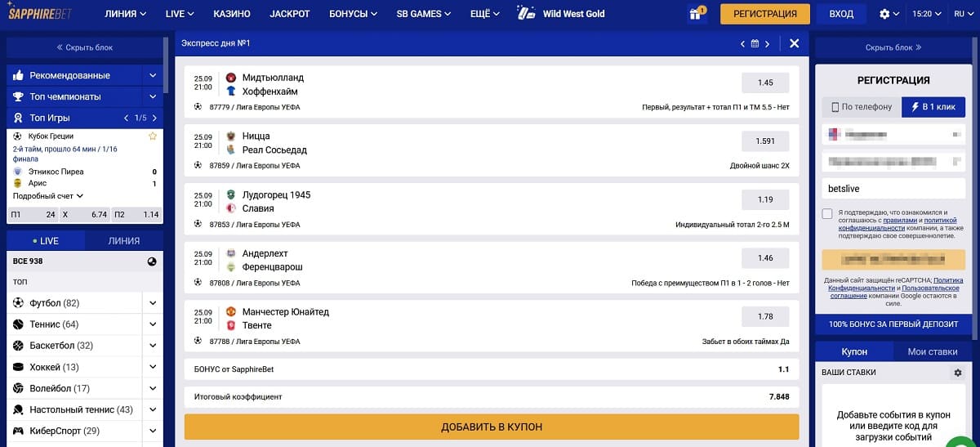Tick the rules confirmation checkbox
The width and height of the screenshot is (980, 447).
tap(827, 214)
